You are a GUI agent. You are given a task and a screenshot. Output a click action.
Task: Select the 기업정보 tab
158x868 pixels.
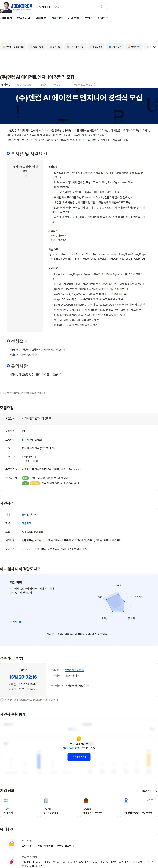pyautogui.click(x=43, y=85)
